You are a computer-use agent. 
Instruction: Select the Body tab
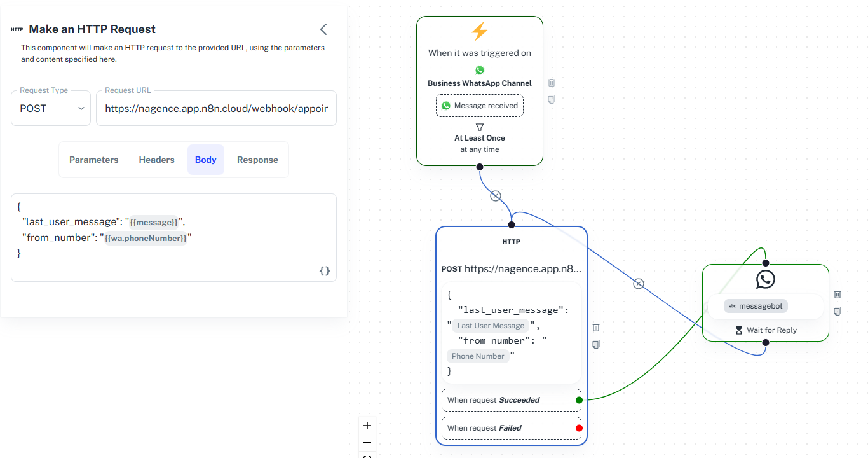coord(206,160)
